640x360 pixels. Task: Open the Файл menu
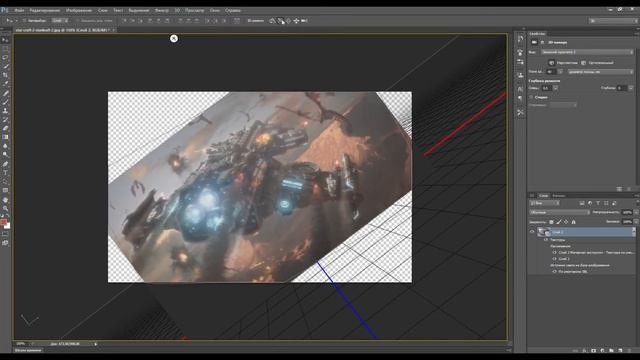click(19, 10)
